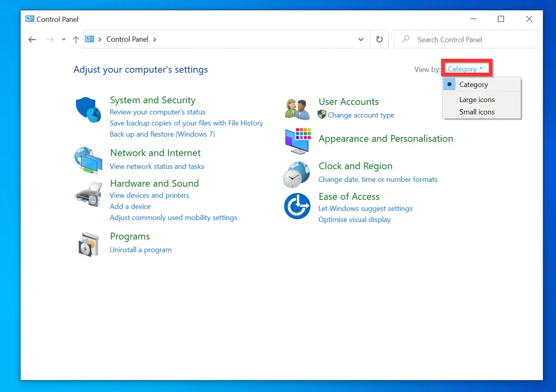
Task: Select the Category view option
Action: (x=473, y=85)
